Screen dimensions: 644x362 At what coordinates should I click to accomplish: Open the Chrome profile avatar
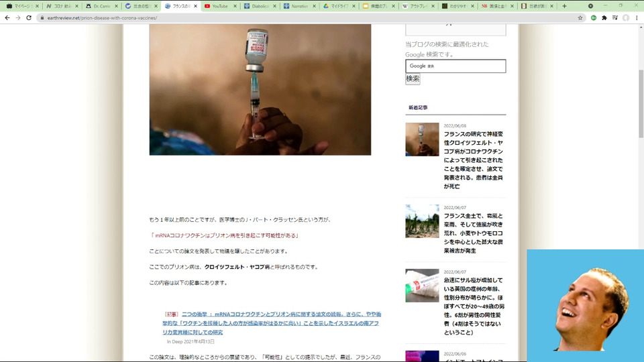pos(625,17)
